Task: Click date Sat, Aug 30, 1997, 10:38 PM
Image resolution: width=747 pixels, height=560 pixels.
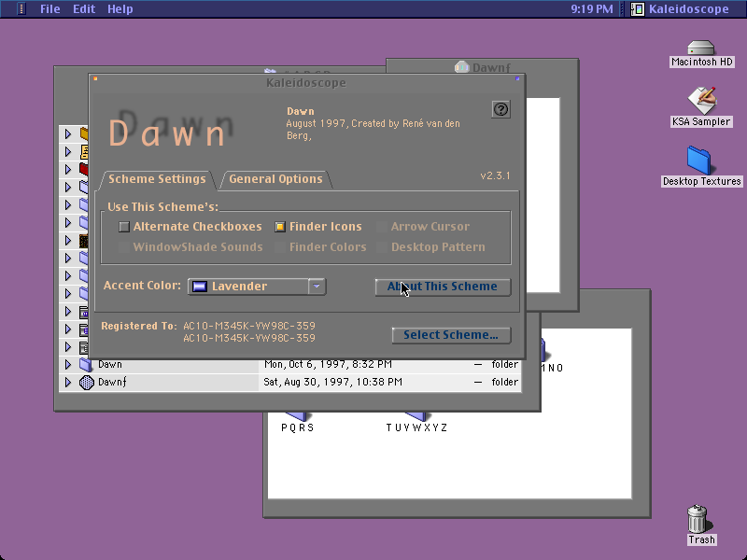Action: [333, 383]
